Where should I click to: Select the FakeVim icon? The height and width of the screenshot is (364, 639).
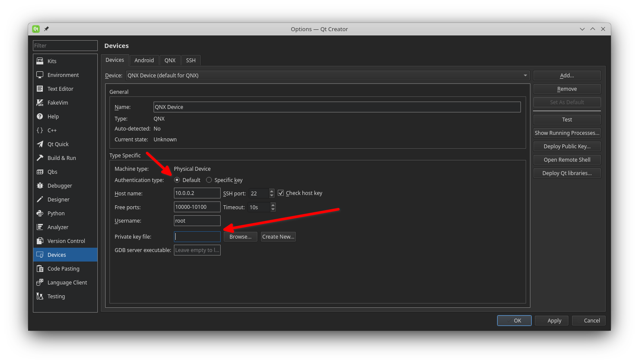point(40,102)
